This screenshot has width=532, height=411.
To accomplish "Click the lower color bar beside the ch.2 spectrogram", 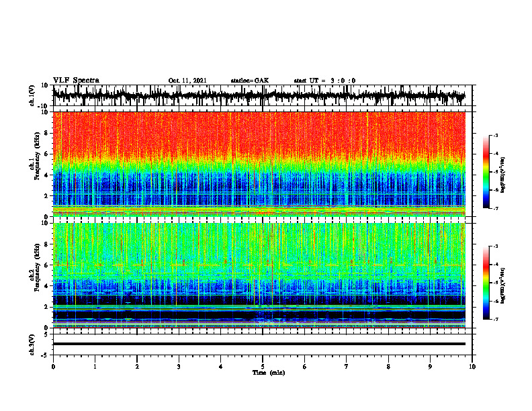I will [x=486, y=283].
